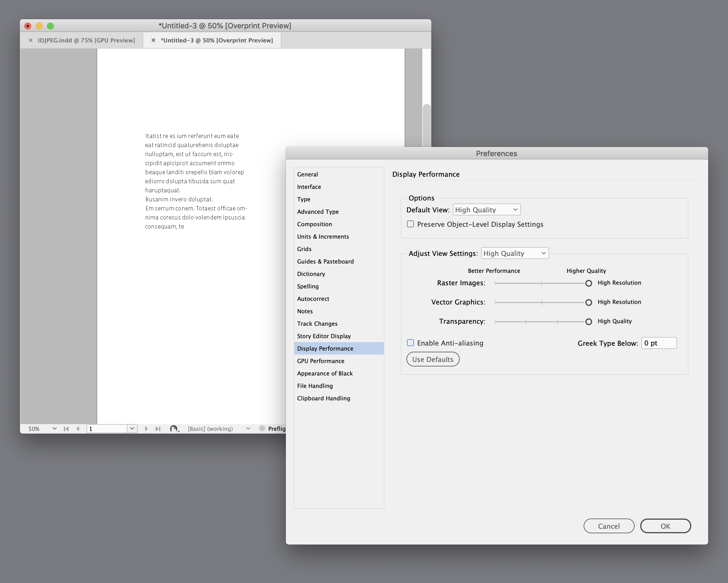This screenshot has height=583, width=728.
Task: Click the Preflight status indicator dot
Action: pyautogui.click(x=262, y=428)
